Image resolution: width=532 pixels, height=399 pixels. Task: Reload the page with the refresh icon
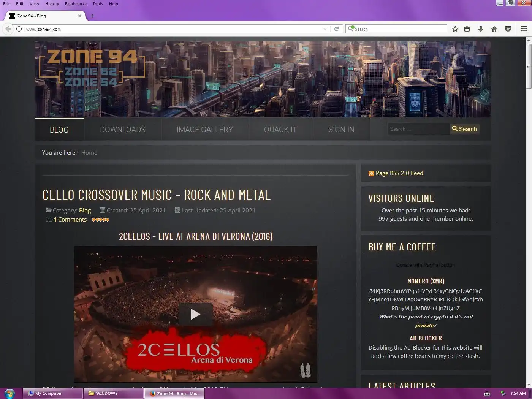click(336, 29)
